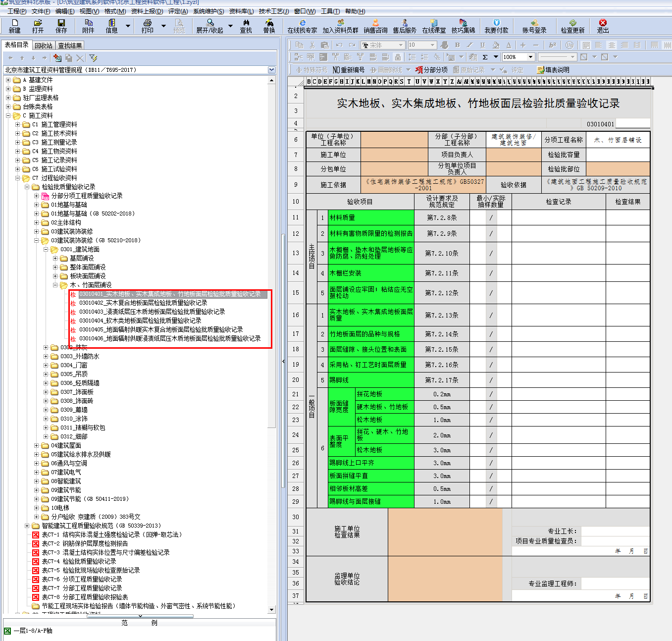Toggle center text alignment
The image size is (672, 641).
point(612,45)
